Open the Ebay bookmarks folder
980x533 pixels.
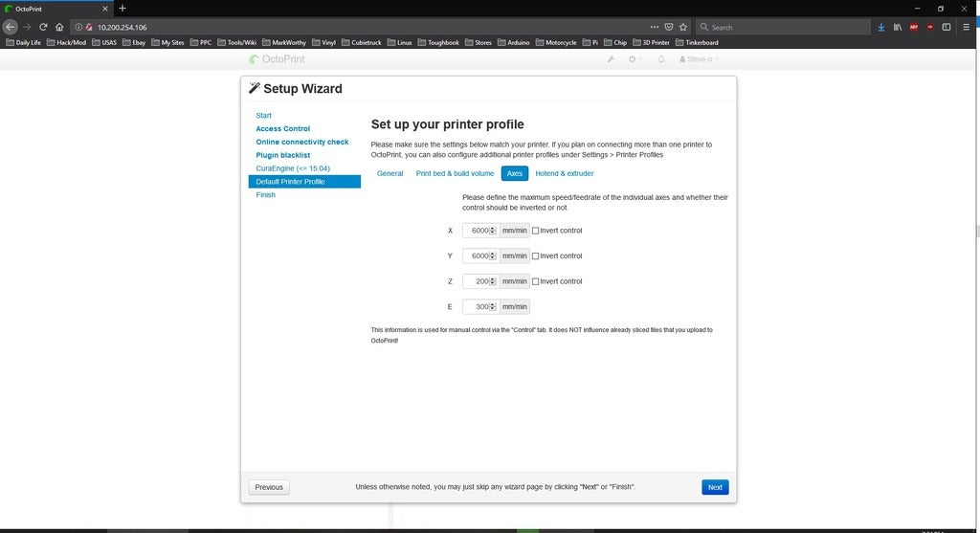(x=134, y=42)
